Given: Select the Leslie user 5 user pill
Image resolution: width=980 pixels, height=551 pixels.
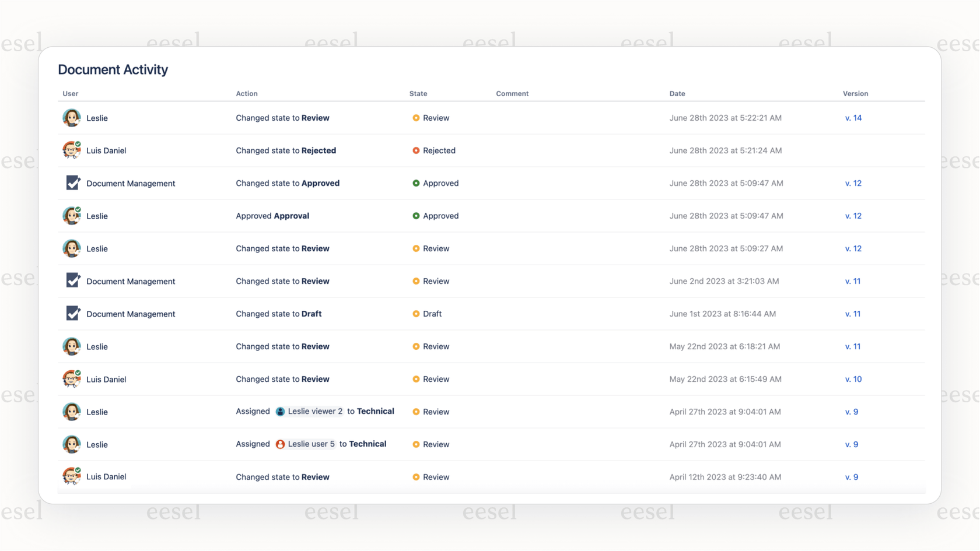Looking at the screenshot, I should (x=306, y=444).
